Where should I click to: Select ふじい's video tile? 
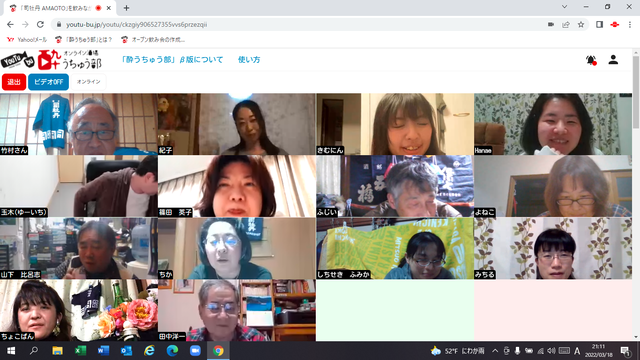(x=395, y=186)
